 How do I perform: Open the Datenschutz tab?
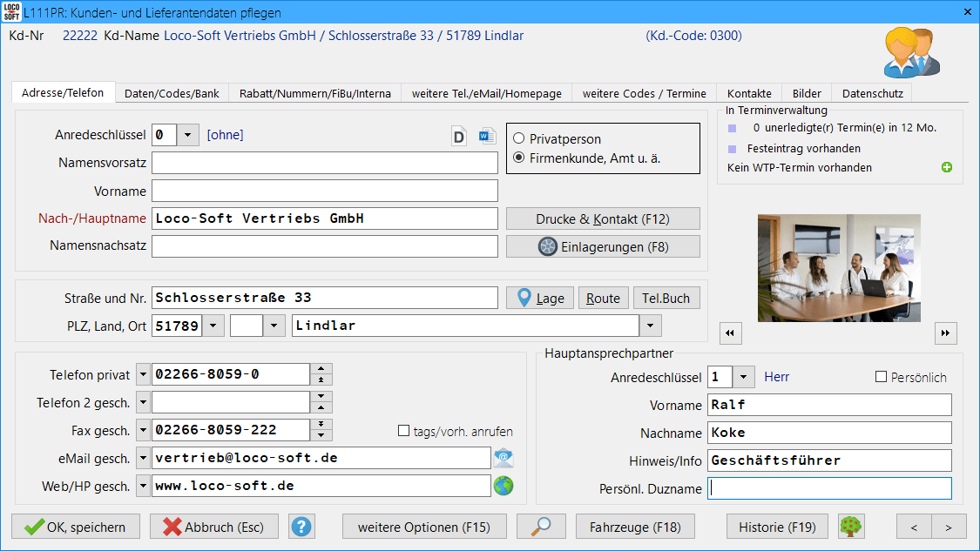pos(872,93)
